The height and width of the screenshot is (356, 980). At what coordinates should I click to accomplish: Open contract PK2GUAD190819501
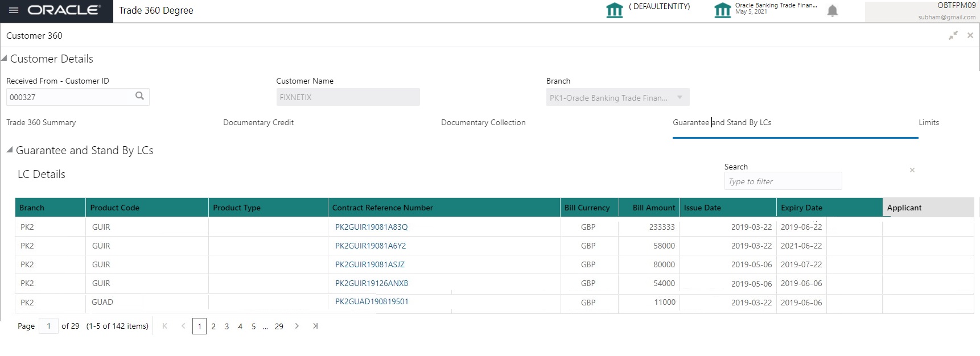(x=372, y=301)
